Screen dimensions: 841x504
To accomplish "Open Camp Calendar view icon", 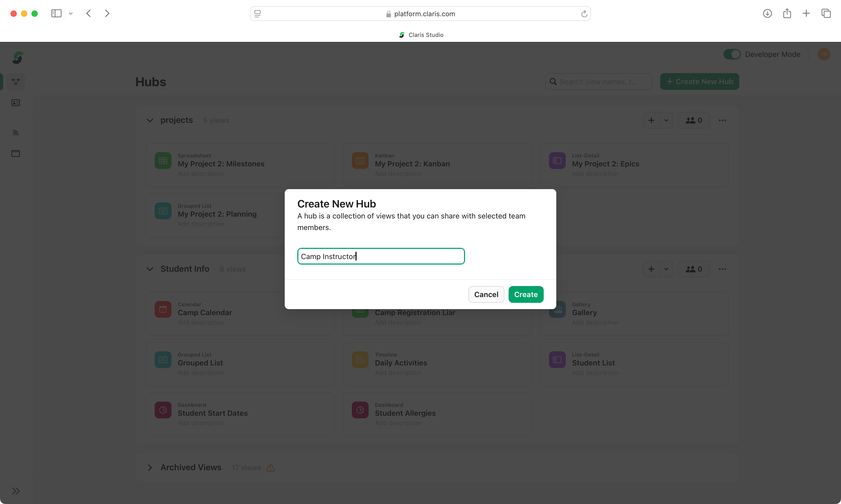I will tap(163, 309).
